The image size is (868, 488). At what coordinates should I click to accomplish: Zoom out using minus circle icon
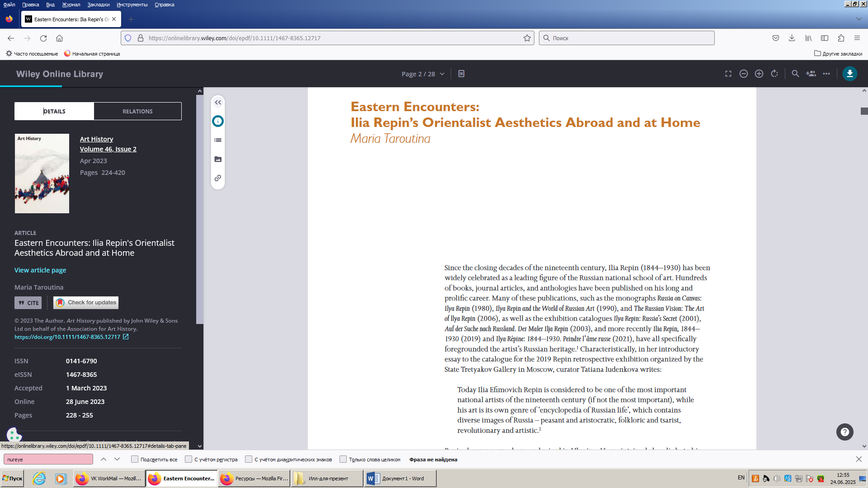point(744,74)
